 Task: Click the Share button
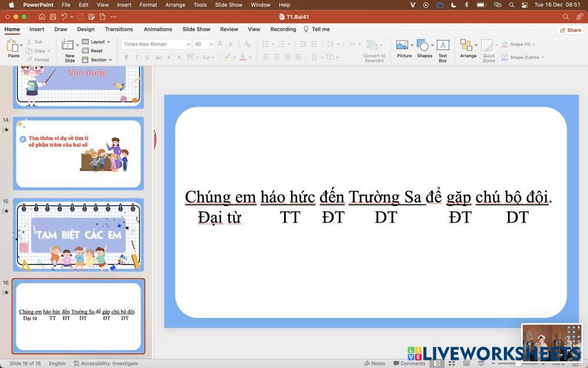(x=570, y=30)
